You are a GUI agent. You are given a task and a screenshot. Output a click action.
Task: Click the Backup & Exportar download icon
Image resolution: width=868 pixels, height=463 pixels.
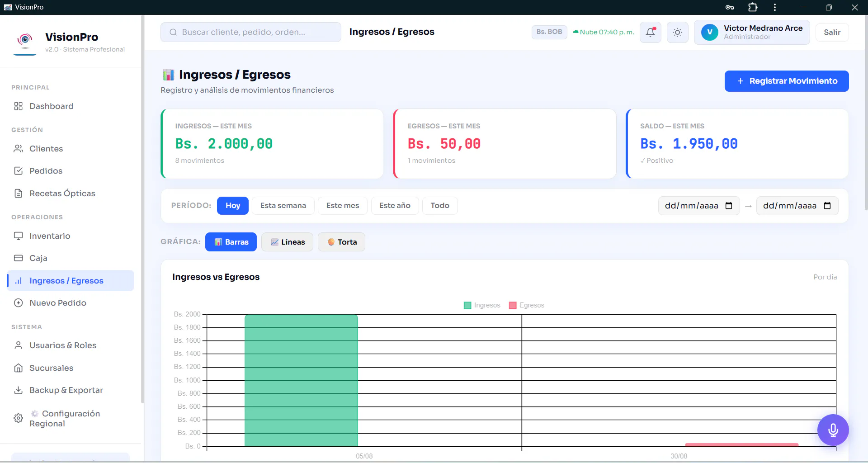pos(18,390)
